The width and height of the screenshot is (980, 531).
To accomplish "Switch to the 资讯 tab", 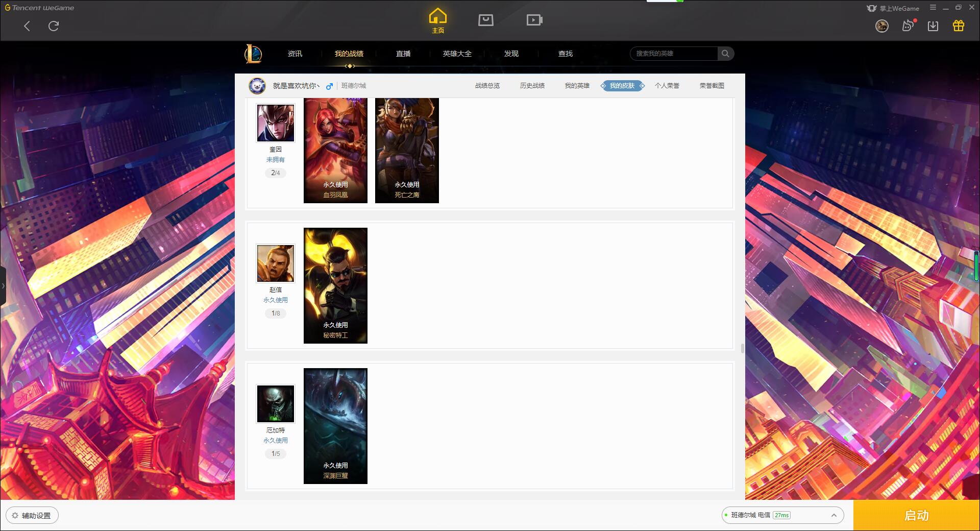I will point(295,54).
